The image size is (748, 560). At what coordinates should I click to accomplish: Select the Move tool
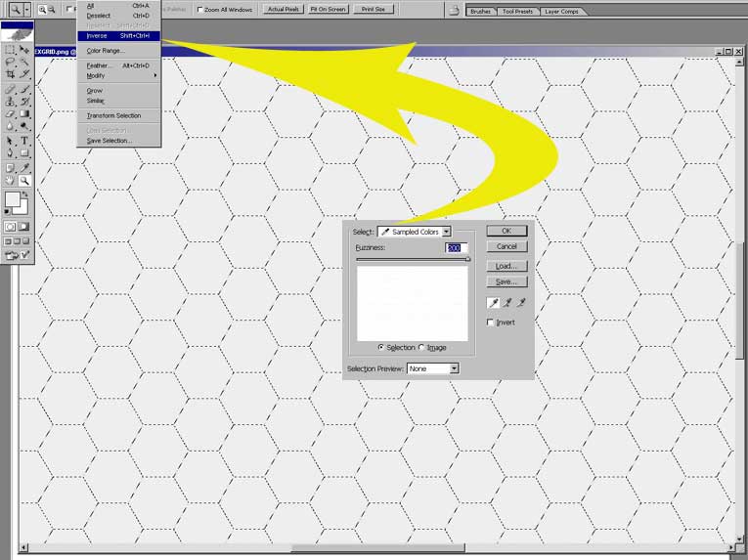(x=24, y=50)
